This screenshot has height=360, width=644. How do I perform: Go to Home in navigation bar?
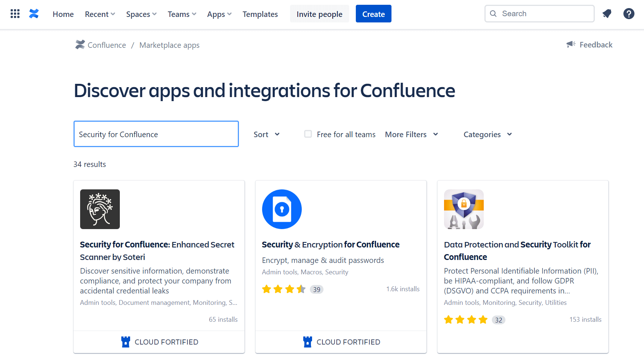click(63, 14)
